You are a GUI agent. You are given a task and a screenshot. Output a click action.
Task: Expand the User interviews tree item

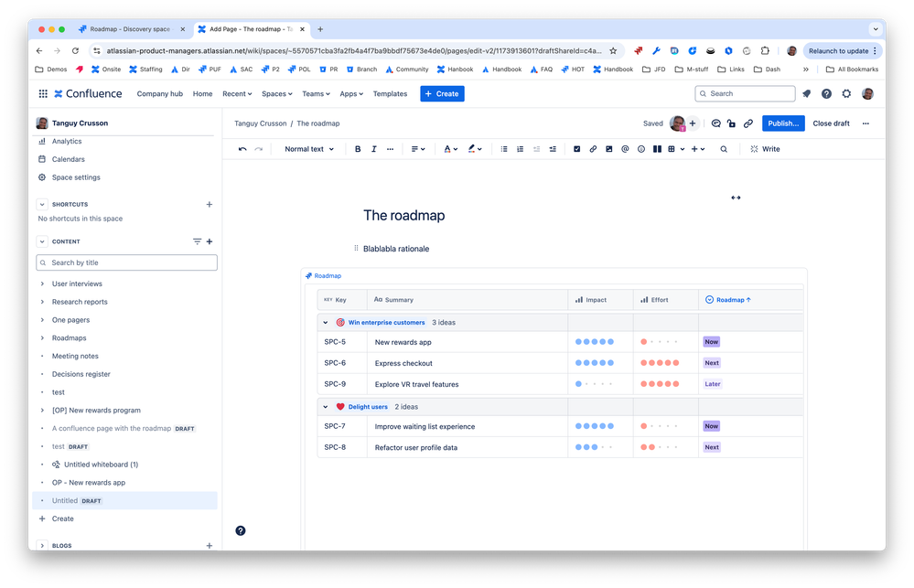(x=42, y=283)
